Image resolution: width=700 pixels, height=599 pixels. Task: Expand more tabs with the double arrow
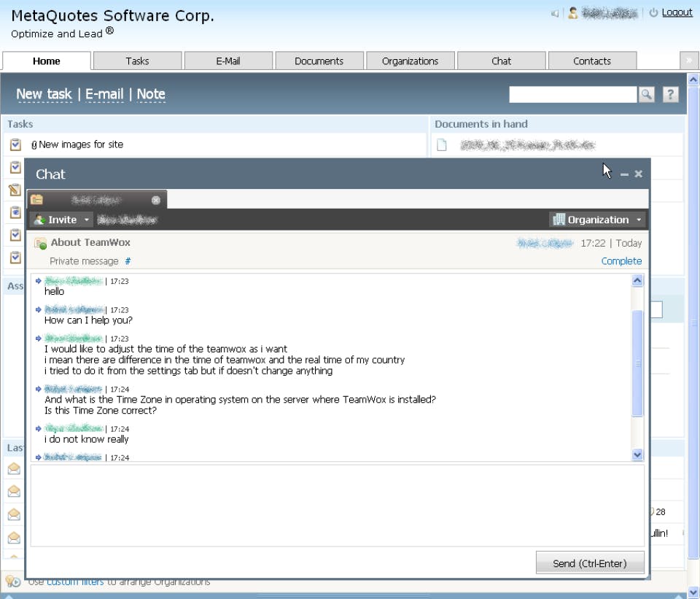689,61
